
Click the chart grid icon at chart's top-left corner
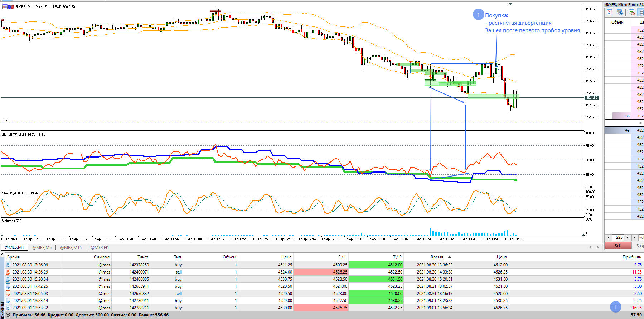[x=5, y=6]
